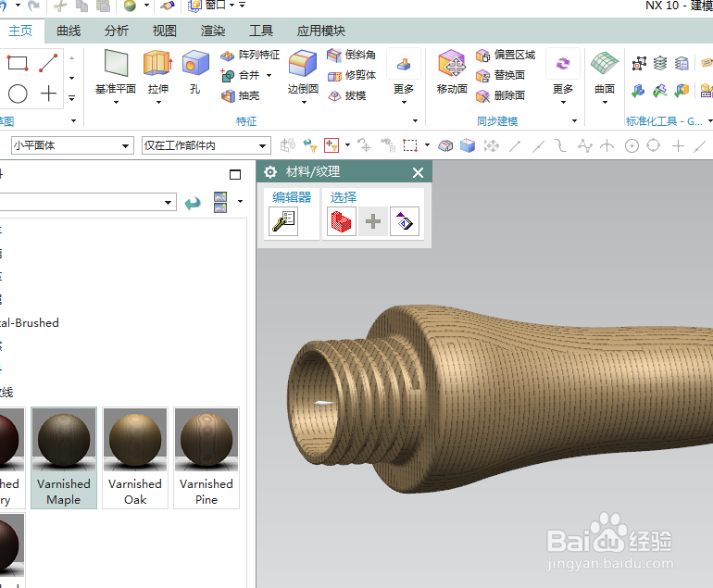Select the point (plus) sketch tool

48,94
